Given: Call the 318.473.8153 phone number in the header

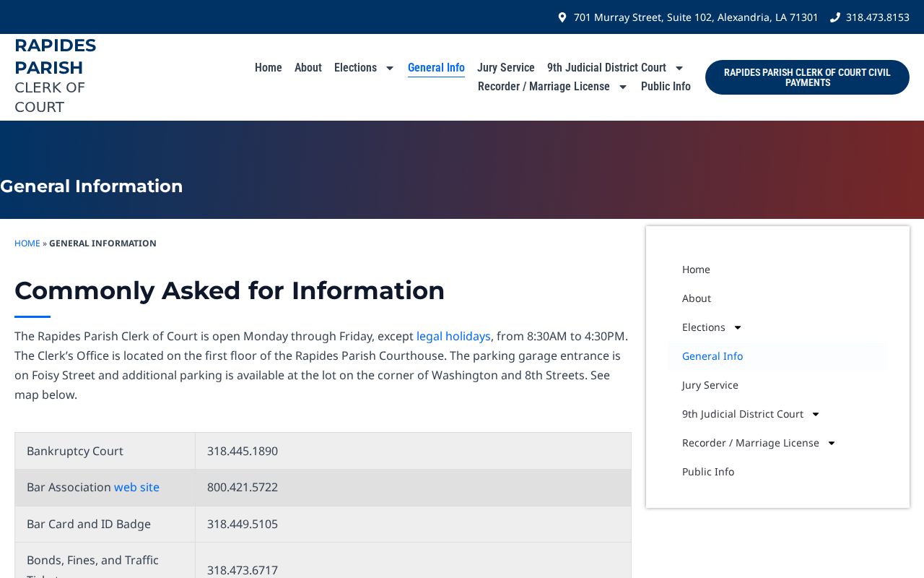Looking at the screenshot, I should pos(877,17).
